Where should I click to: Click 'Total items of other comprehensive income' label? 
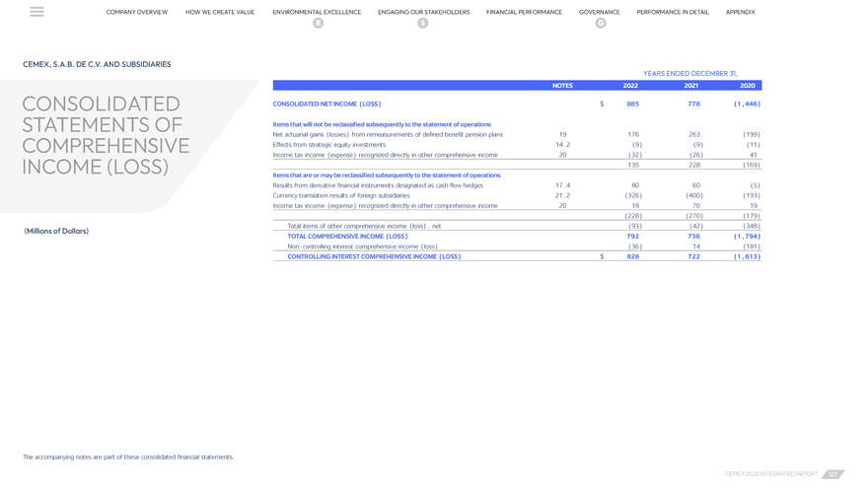(364, 226)
